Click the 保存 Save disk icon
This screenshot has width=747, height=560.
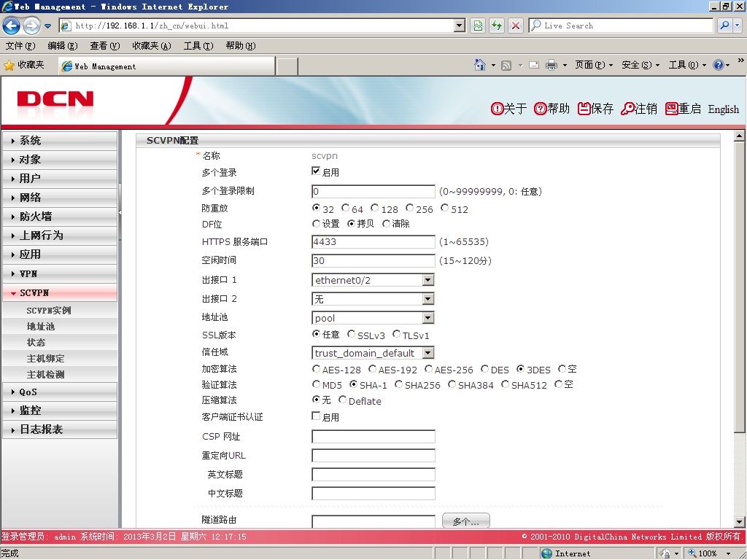click(x=584, y=109)
